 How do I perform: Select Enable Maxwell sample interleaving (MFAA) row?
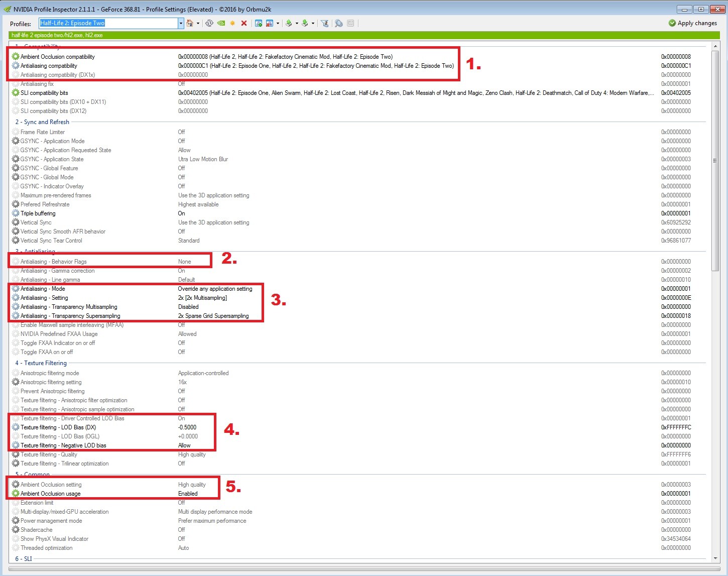click(357, 325)
